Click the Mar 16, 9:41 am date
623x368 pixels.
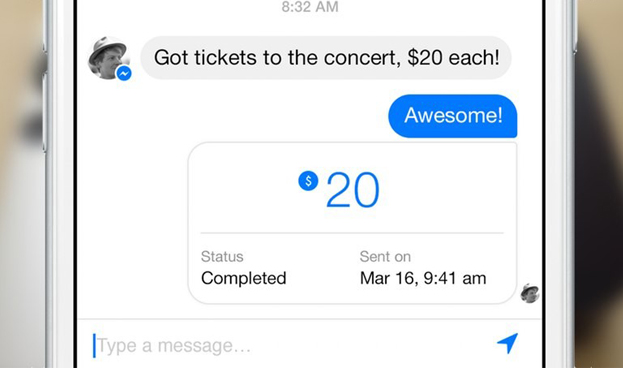click(423, 278)
